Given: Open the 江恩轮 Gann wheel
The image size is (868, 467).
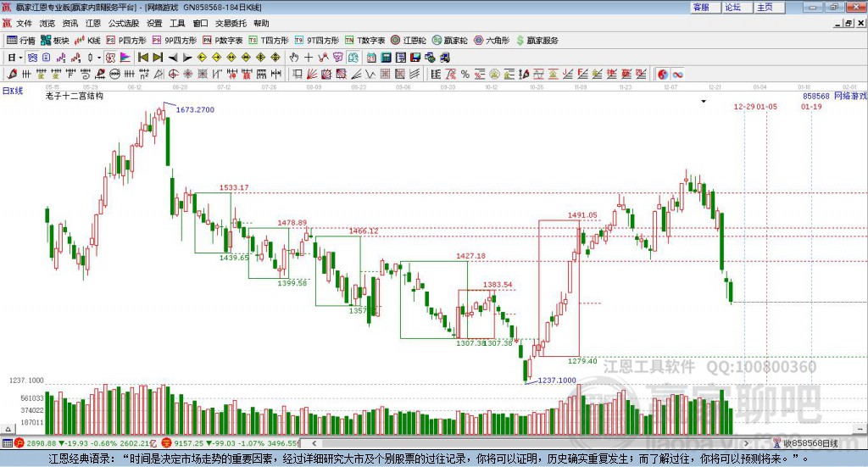Looking at the screenshot, I should click(x=409, y=41).
